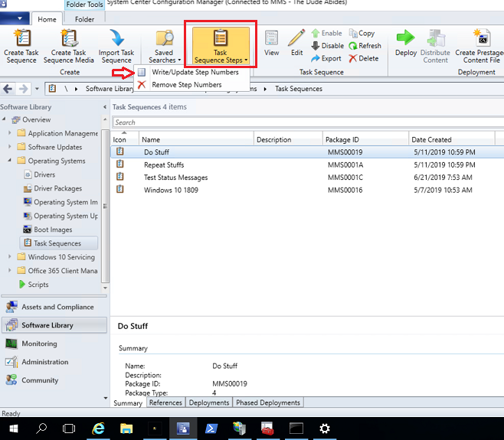Select the Repeat Stuffs task sequence row
Image resolution: width=504 pixels, height=440 pixels.
click(307, 165)
